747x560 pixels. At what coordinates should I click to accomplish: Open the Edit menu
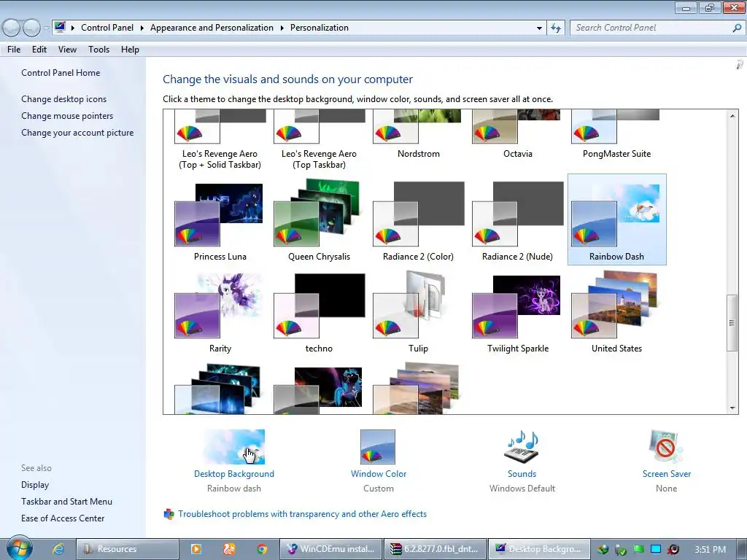coord(39,50)
